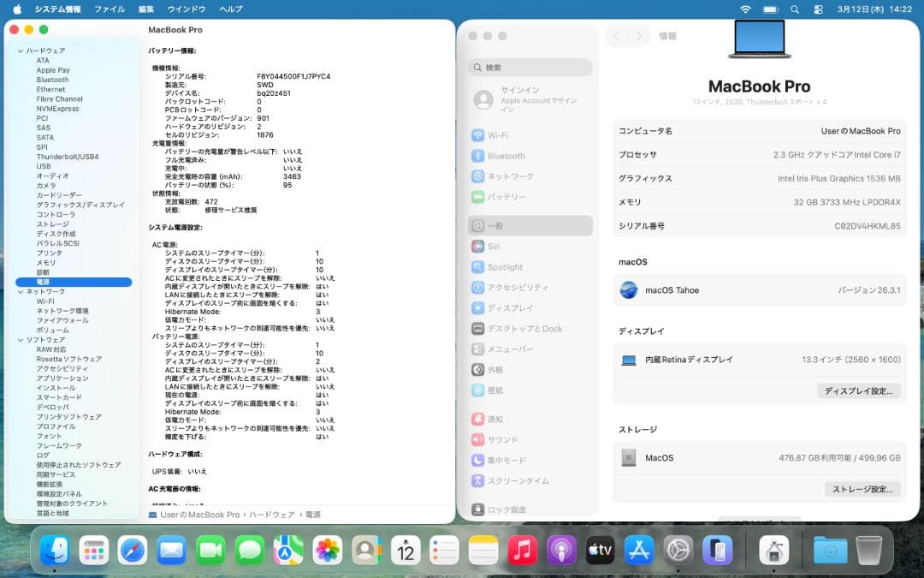Go back with settings back arrow
The image size is (924, 578).
click(617, 36)
